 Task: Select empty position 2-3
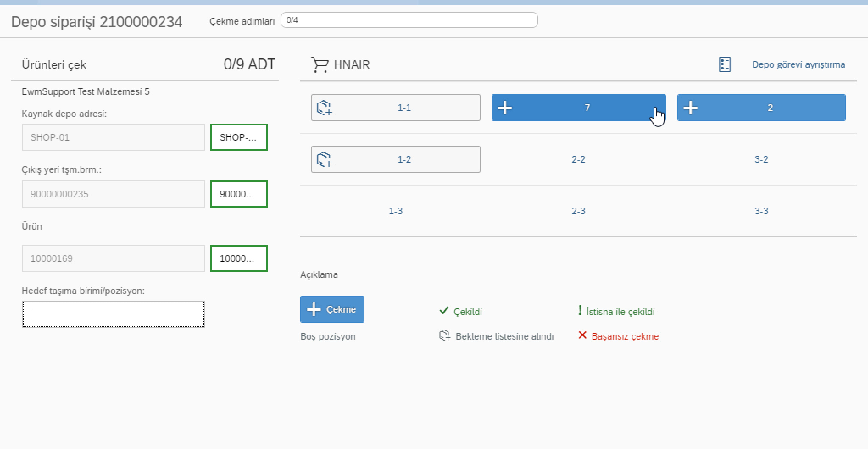coord(578,211)
